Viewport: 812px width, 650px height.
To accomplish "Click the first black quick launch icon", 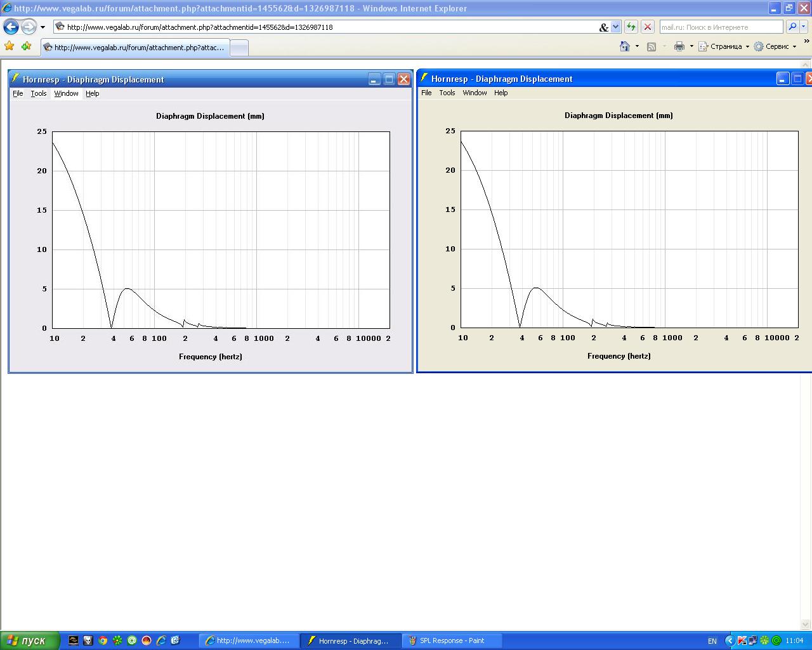I will click(74, 640).
